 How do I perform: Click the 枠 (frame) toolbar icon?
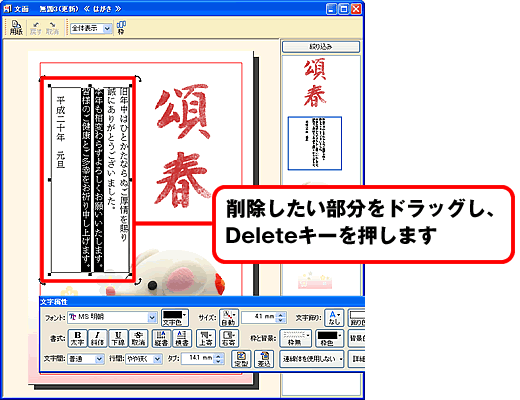pos(121,27)
